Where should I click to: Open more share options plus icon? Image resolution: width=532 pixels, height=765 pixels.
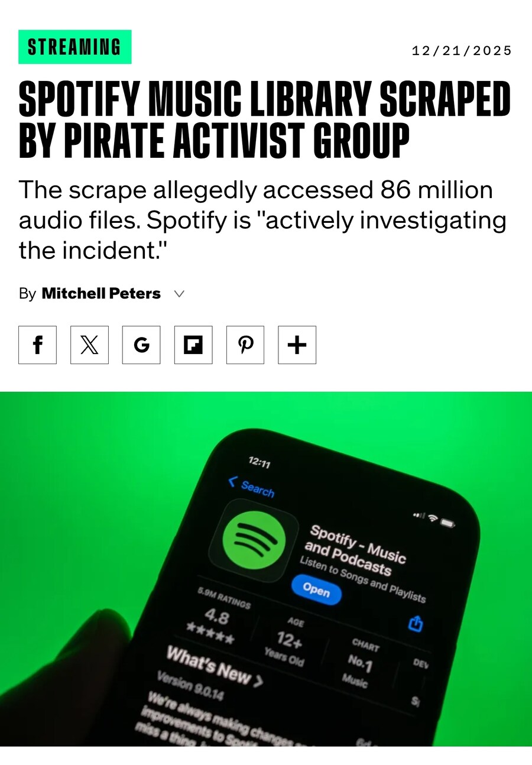tap(297, 345)
